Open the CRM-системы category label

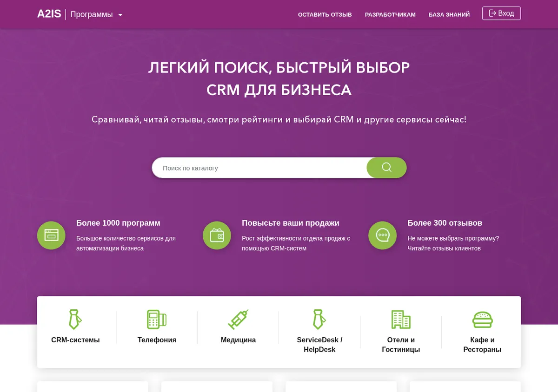[75, 340]
